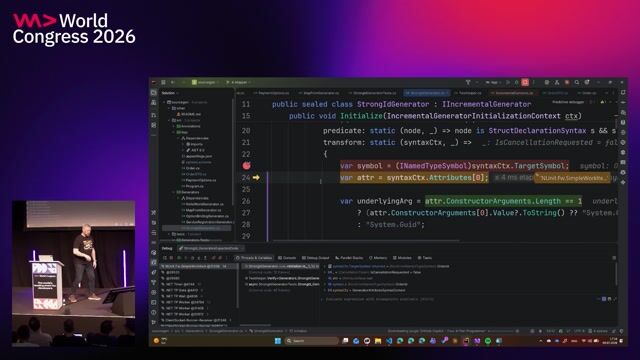
Task: Click the IIncrementalGenerator interface name on line 11
Action: point(487,104)
